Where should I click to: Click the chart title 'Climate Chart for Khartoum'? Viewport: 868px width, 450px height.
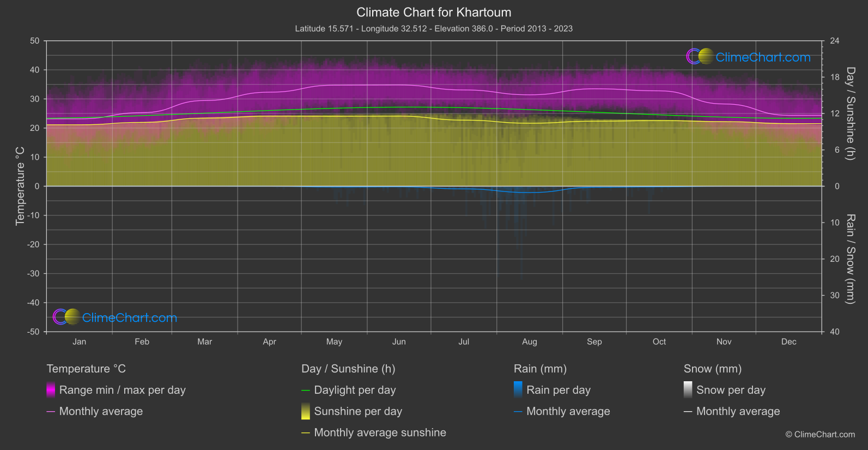click(434, 12)
